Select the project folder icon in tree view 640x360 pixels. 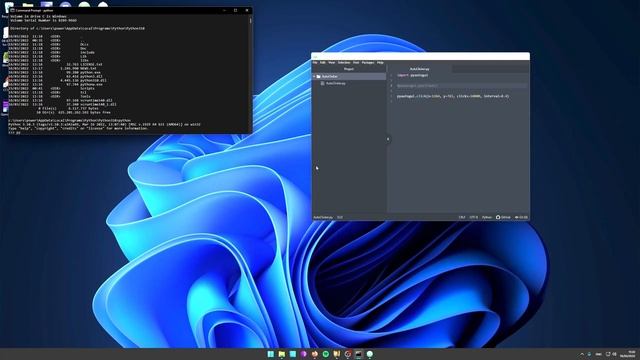click(318, 76)
